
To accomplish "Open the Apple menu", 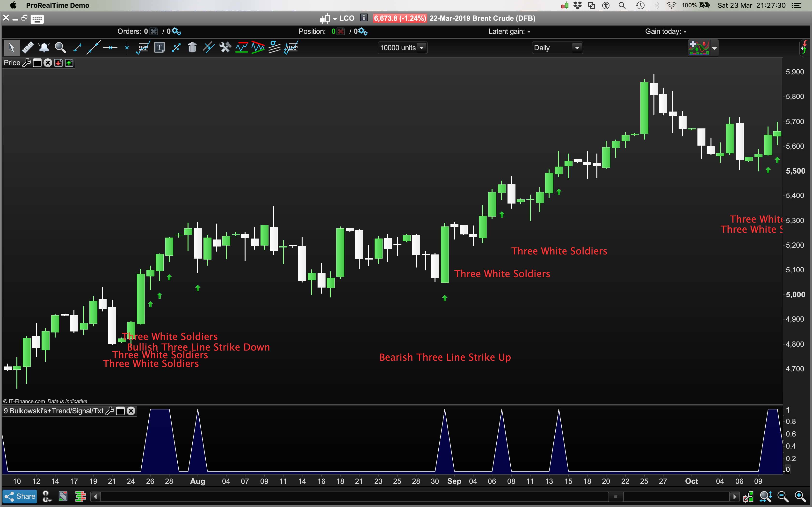I will 13,5.
